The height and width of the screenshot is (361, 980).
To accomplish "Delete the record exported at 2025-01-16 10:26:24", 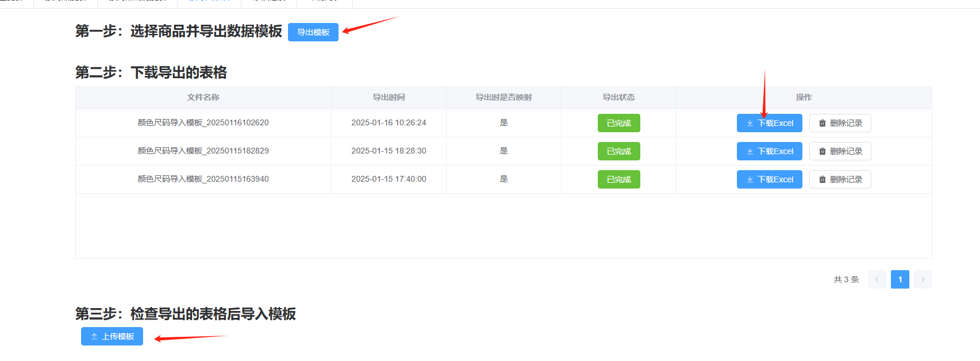I will point(840,123).
